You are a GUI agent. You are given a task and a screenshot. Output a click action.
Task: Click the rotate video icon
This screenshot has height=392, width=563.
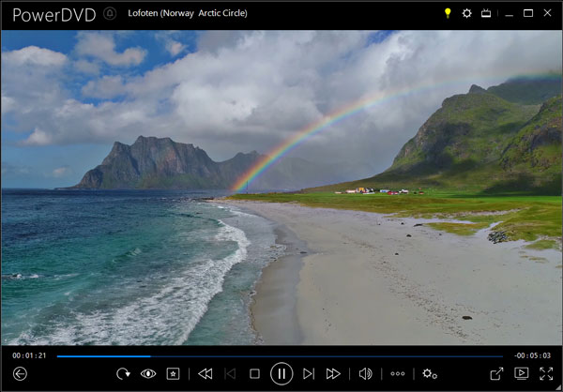pyautogui.click(x=123, y=373)
